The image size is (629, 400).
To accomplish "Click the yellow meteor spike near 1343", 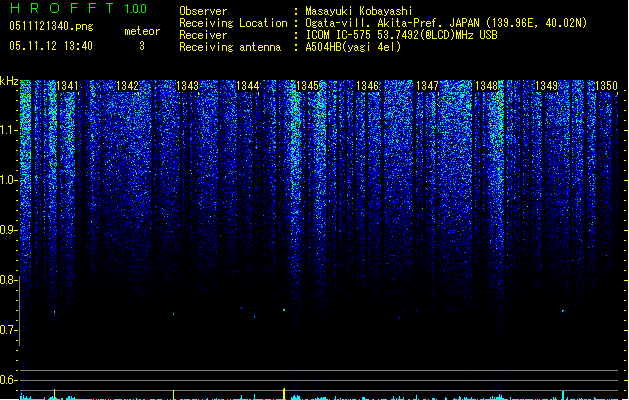I will click(173, 395).
